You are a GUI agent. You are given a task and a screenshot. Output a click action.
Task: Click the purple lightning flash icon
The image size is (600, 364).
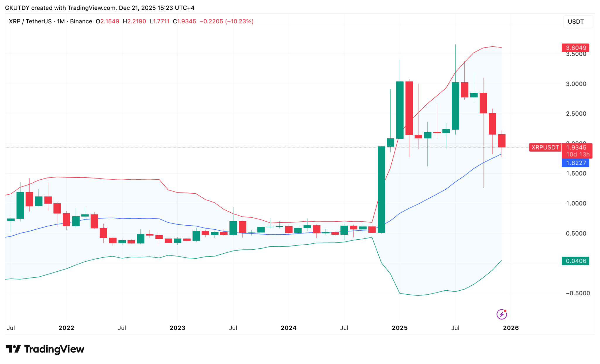[502, 314]
